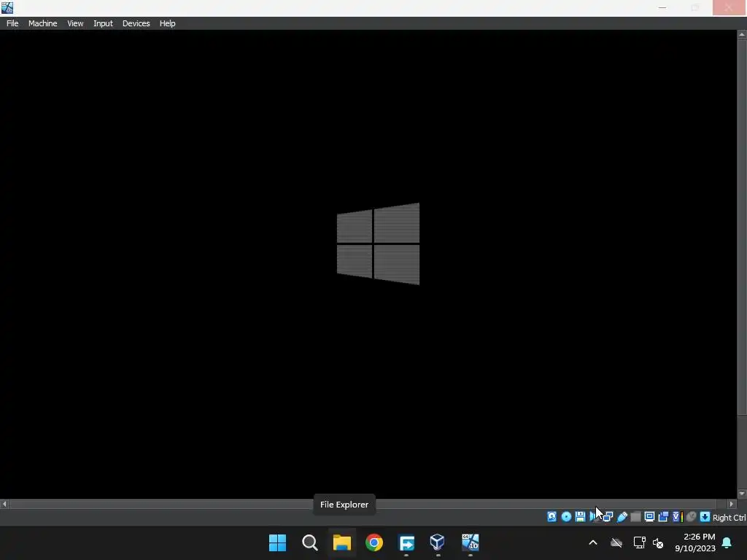Click the recording indicator icon
Image resolution: width=747 pixels, height=560 pixels.
tap(663, 517)
